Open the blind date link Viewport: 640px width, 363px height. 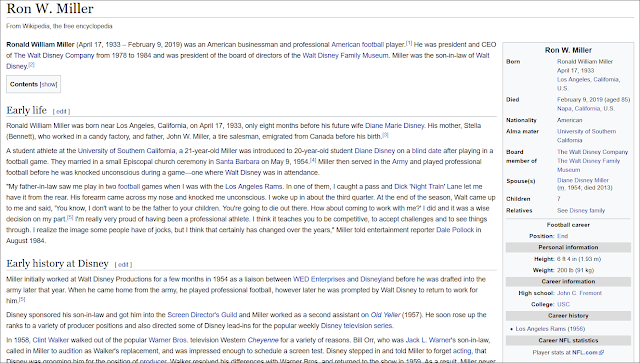pos(427,151)
